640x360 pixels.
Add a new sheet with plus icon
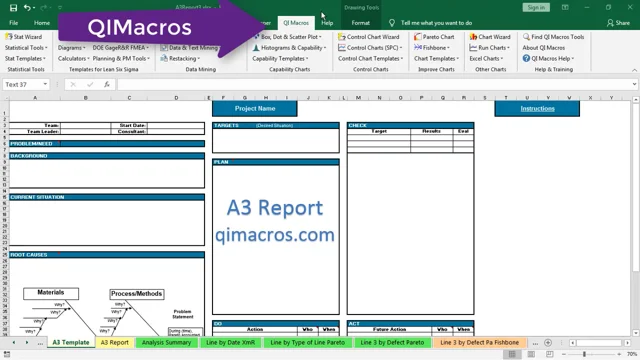point(548,343)
